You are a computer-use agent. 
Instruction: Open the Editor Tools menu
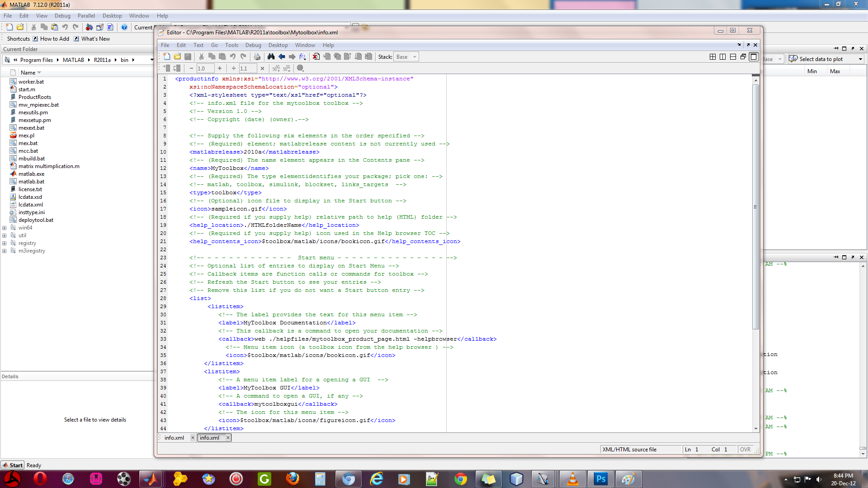(231, 45)
